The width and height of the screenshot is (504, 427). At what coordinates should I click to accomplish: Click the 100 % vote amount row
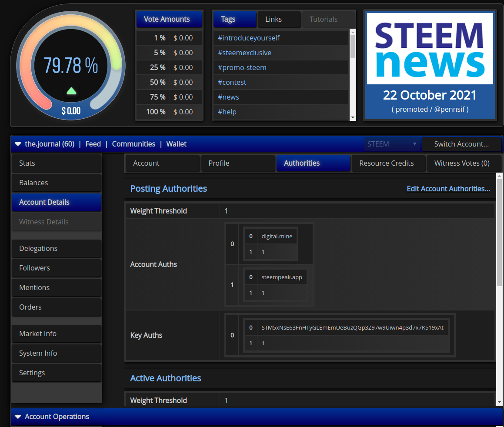coord(169,112)
